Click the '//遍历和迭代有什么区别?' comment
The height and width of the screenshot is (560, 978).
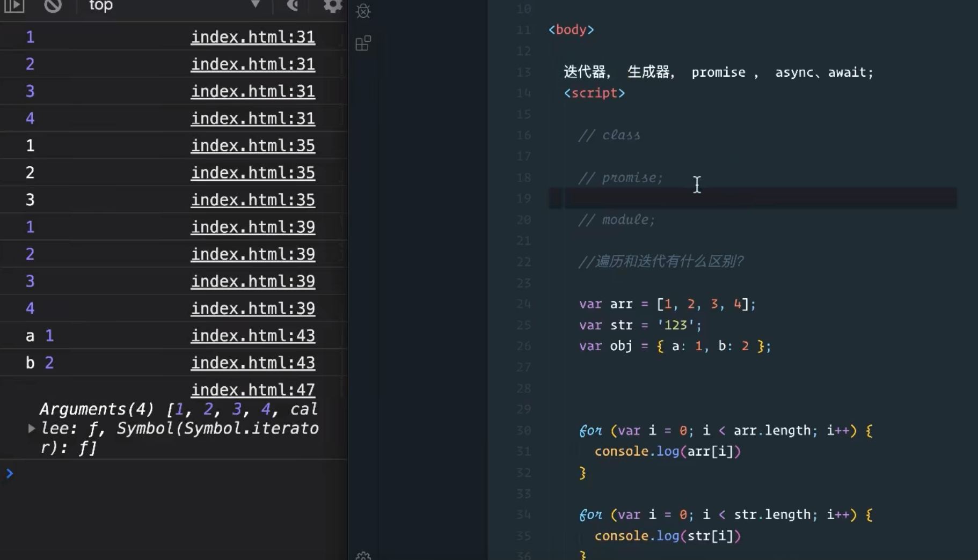(x=661, y=262)
